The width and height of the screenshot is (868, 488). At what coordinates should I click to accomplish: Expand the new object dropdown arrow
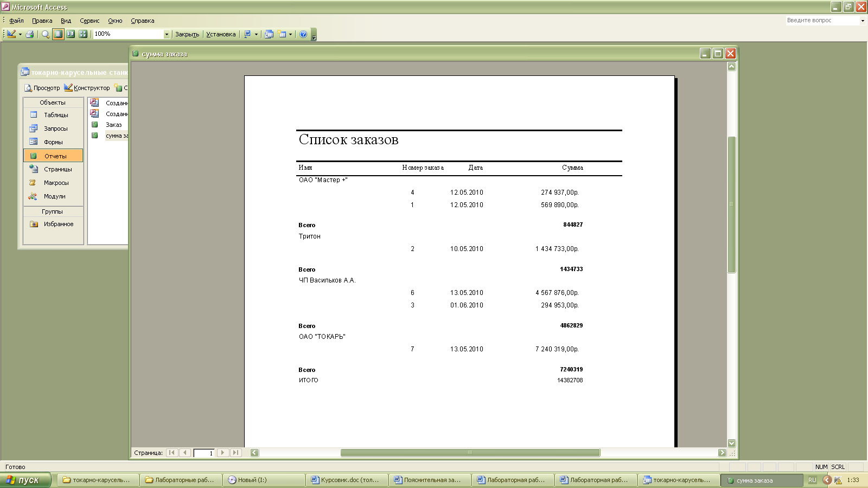291,34
